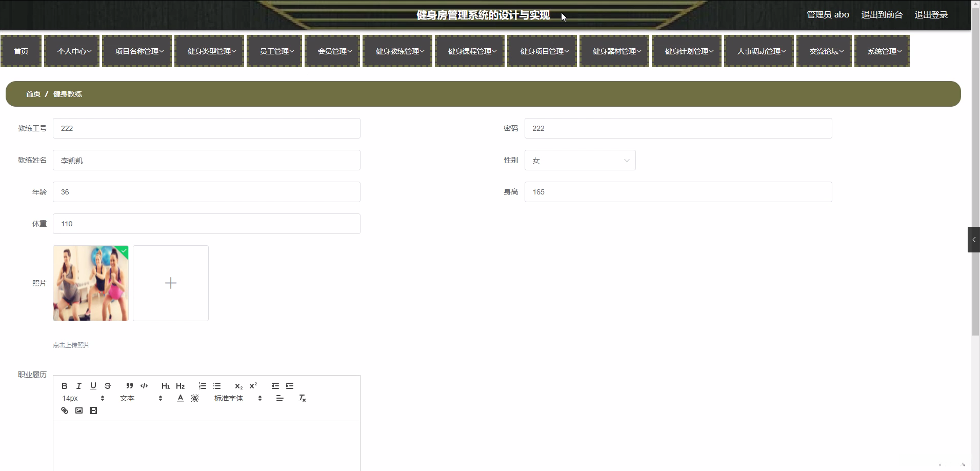
Task: Apply Heading 2 style
Action: [x=181, y=386]
